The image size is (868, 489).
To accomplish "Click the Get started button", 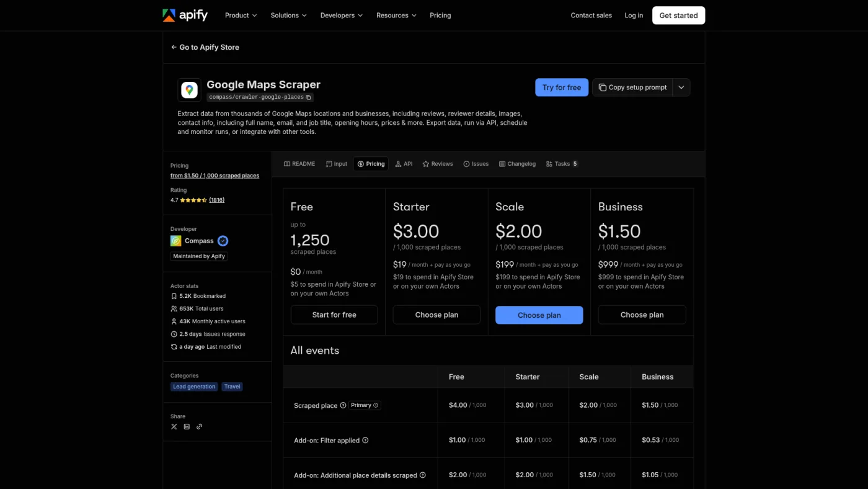I will click(678, 16).
